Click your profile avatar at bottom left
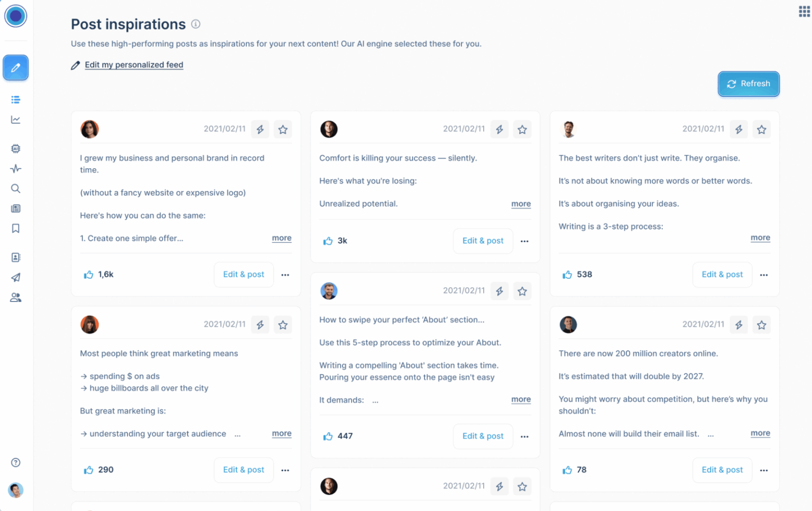 point(15,490)
